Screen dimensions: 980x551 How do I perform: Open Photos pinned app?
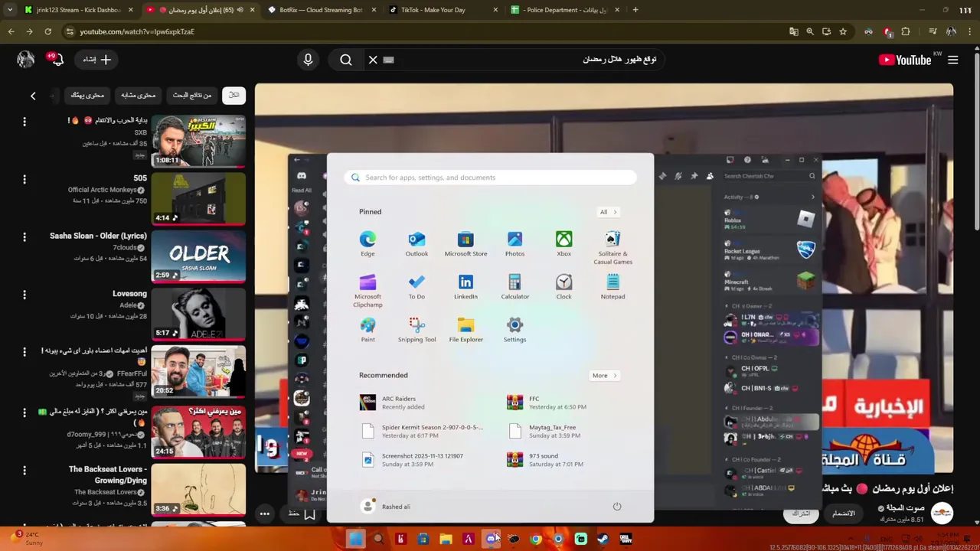[x=514, y=244]
